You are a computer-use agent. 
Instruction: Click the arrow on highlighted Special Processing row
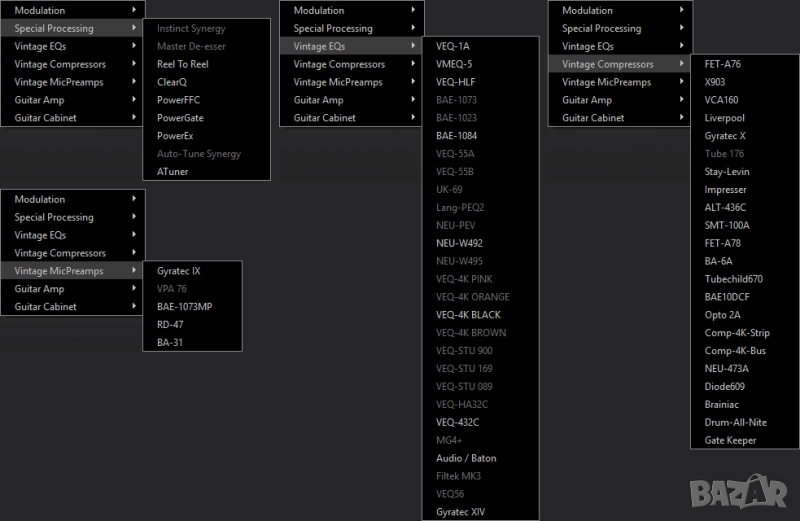[x=134, y=28]
